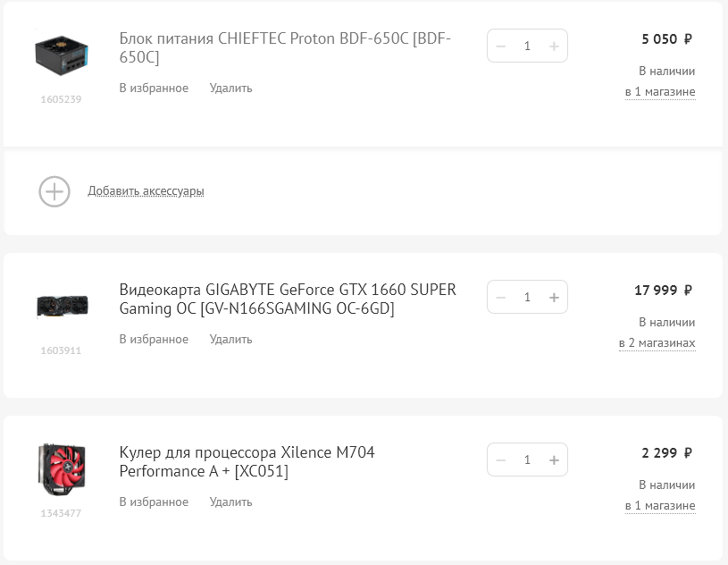Increase Xilence M704 cooler quantity
The width and height of the screenshot is (728, 565).
554,460
